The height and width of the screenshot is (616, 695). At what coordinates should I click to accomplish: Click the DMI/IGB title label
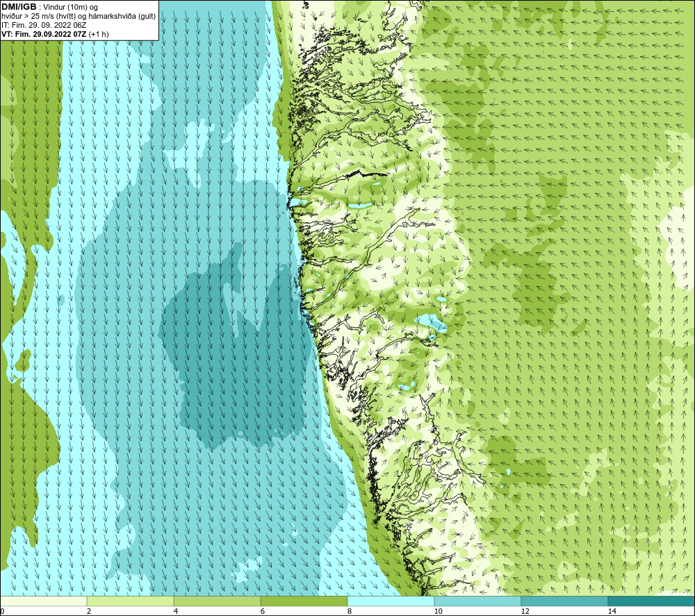click(19, 7)
